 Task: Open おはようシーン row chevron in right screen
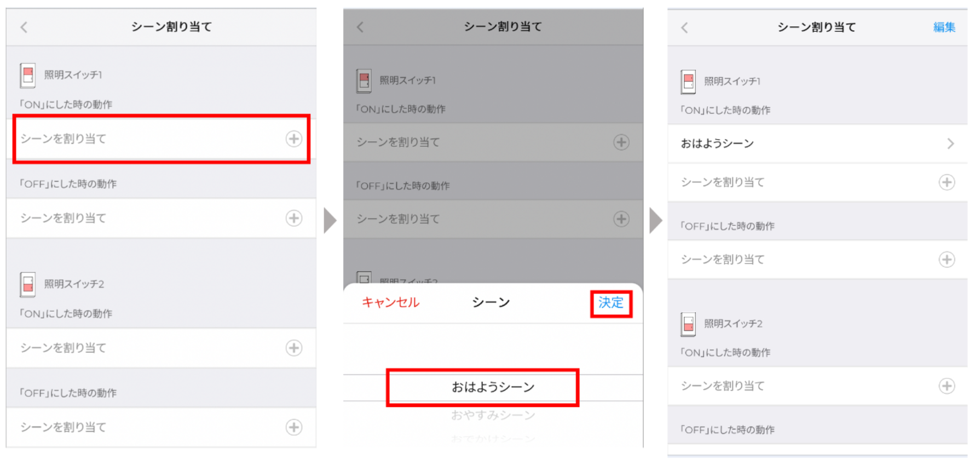click(x=950, y=143)
